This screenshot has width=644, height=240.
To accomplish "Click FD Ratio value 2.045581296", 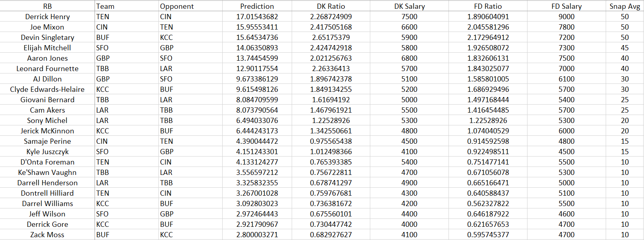I will (488, 27).
